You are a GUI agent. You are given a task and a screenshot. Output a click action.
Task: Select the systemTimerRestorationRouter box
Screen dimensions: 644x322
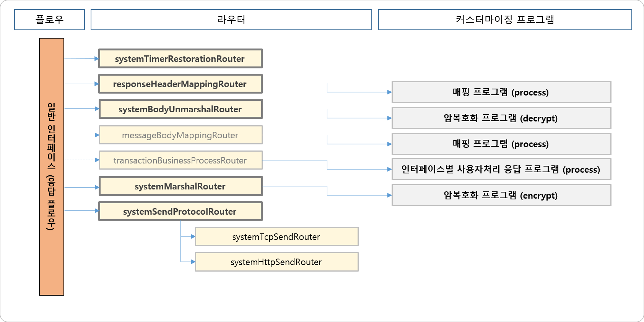tap(181, 58)
